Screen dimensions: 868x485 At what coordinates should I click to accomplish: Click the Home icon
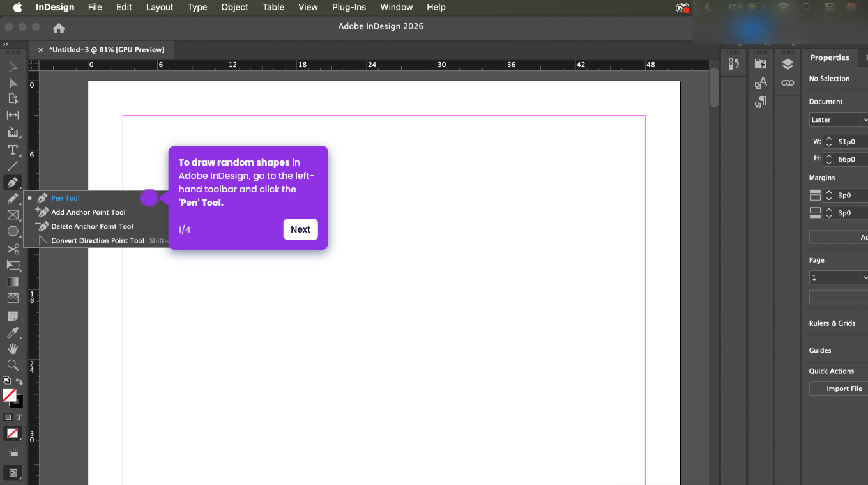click(x=59, y=28)
